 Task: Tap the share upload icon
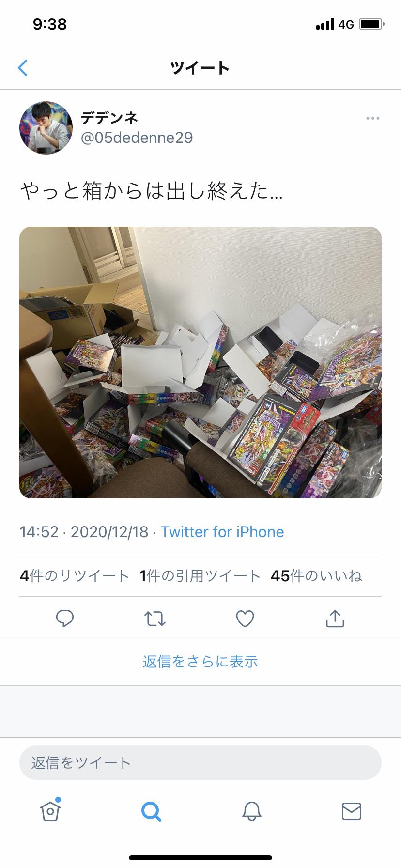335,618
